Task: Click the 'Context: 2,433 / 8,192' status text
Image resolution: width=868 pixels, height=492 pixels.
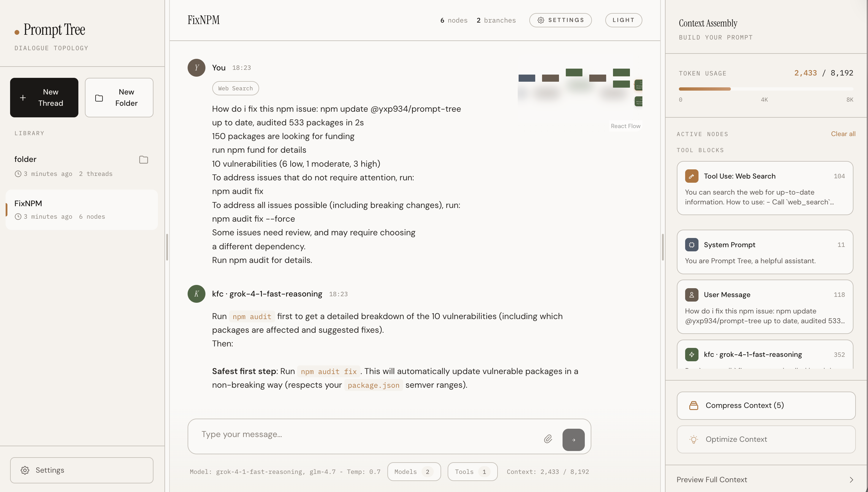Action: point(548,471)
